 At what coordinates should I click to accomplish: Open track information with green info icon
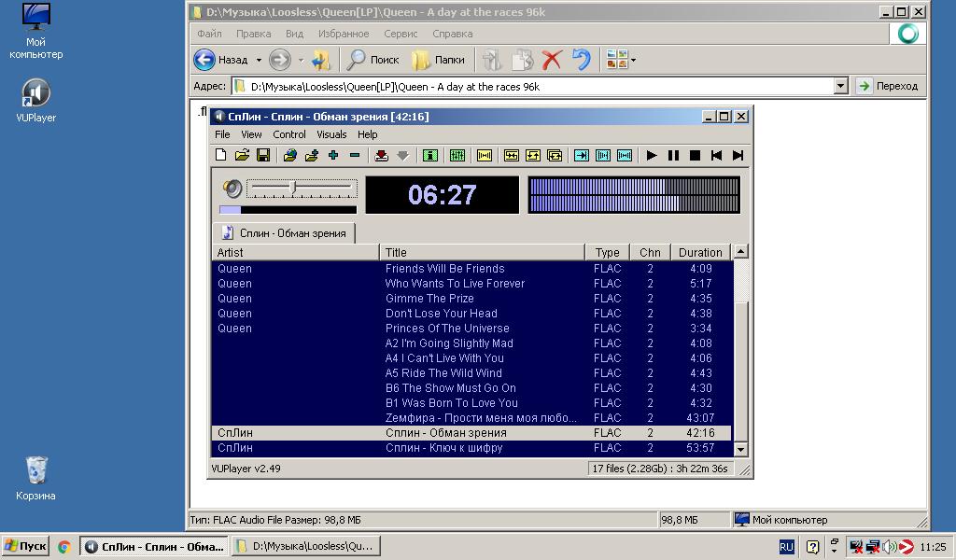click(430, 155)
